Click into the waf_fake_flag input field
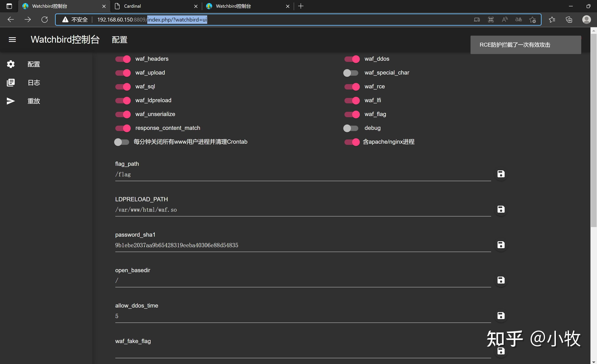The width and height of the screenshot is (597, 364). pyautogui.click(x=303, y=352)
